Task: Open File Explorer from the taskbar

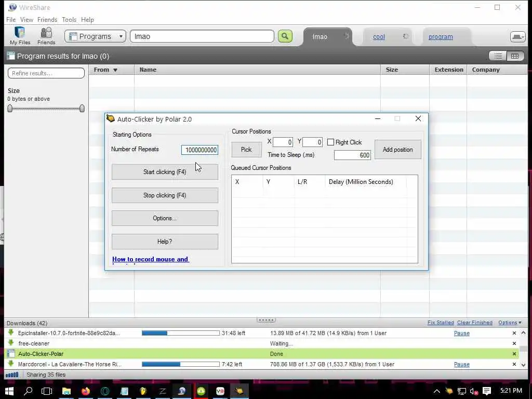Action: [66, 391]
